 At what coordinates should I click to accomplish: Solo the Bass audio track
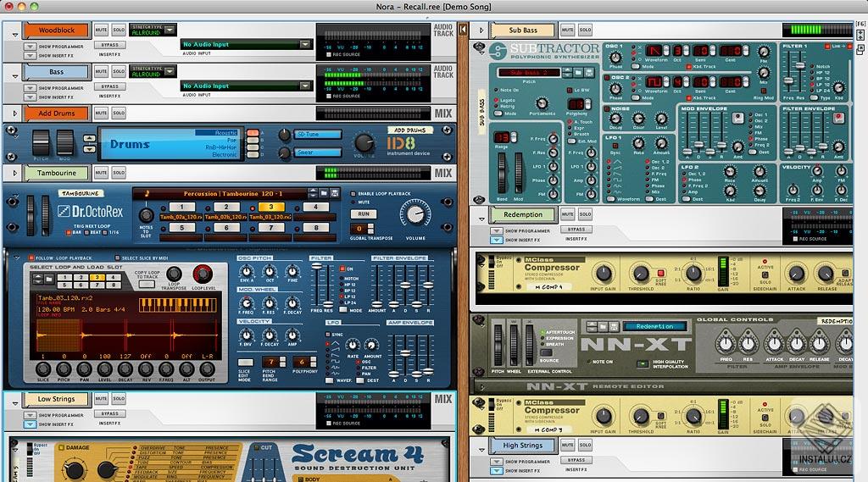point(119,71)
